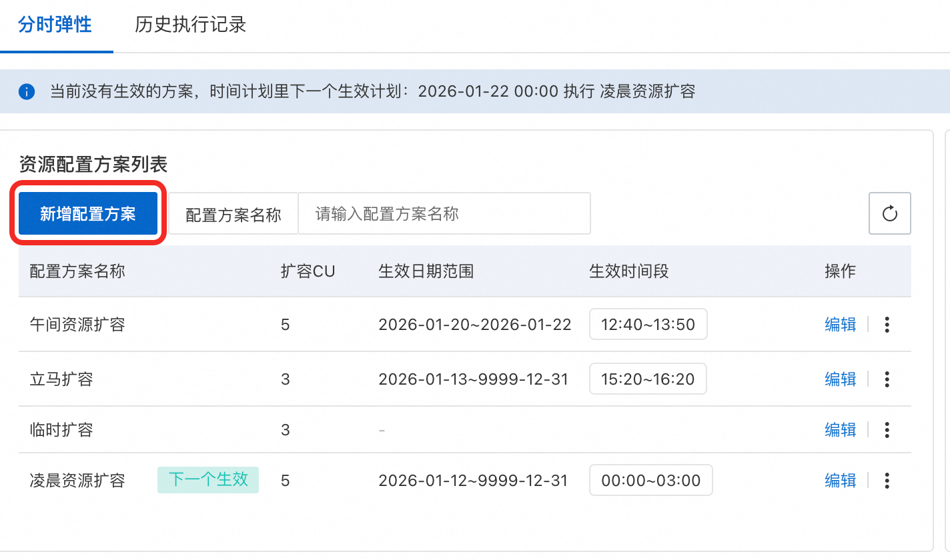This screenshot has width=950, height=560.
Task: Click the 15:20~16:20 time period tag
Action: point(648,379)
